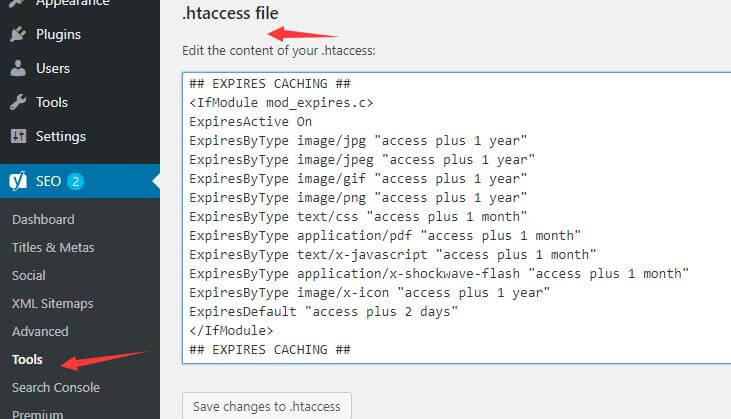
Task: Open the Settings menu
Action: (x=61, y=136)
